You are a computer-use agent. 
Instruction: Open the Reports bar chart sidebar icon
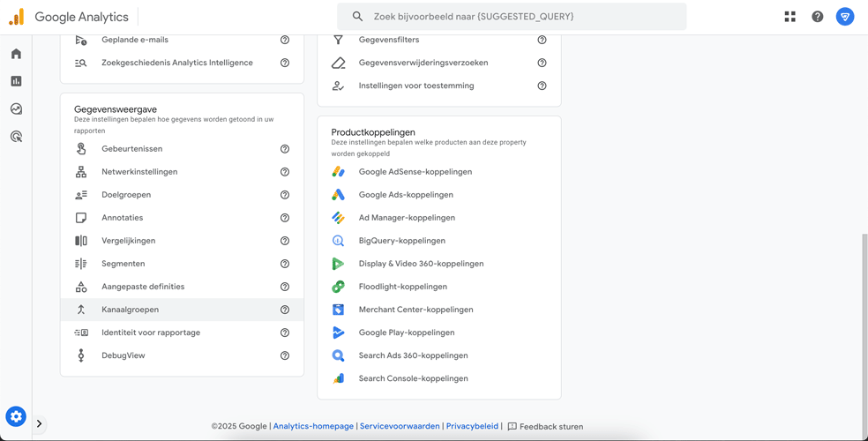pyautogui.click(x=16, y=81)
